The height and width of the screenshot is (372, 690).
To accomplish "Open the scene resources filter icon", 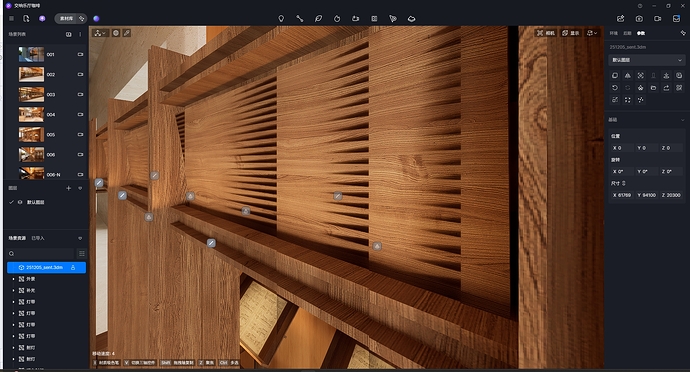I will point(80,238).
